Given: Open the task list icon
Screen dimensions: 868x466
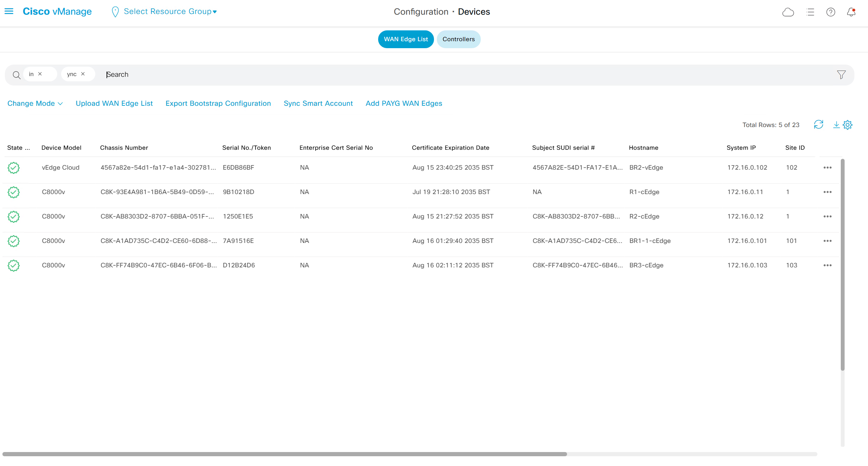Looking at the screenshot, I should point(810,12).
